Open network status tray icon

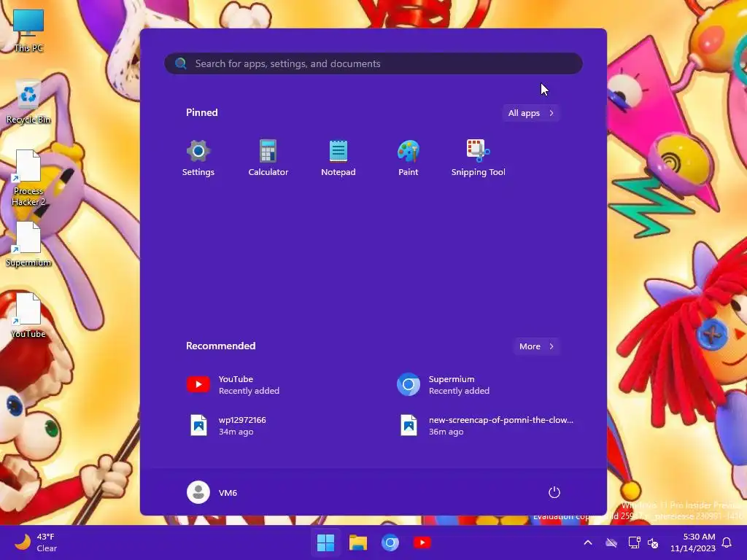coord(634,542)
